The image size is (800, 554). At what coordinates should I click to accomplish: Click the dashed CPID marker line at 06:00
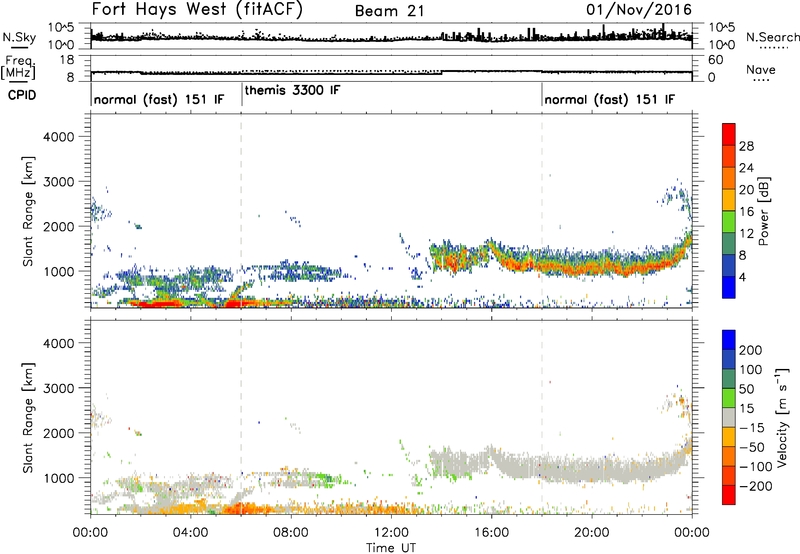click(x=241, y=209)
